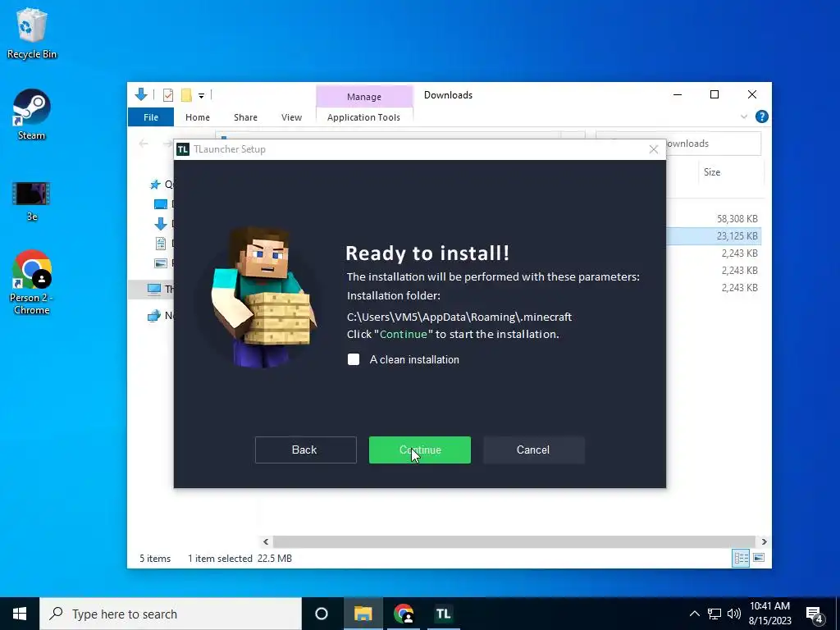Screen dimensions: 840x630
Task: Open Explorer help question mark icon
Action: point(761,116)
